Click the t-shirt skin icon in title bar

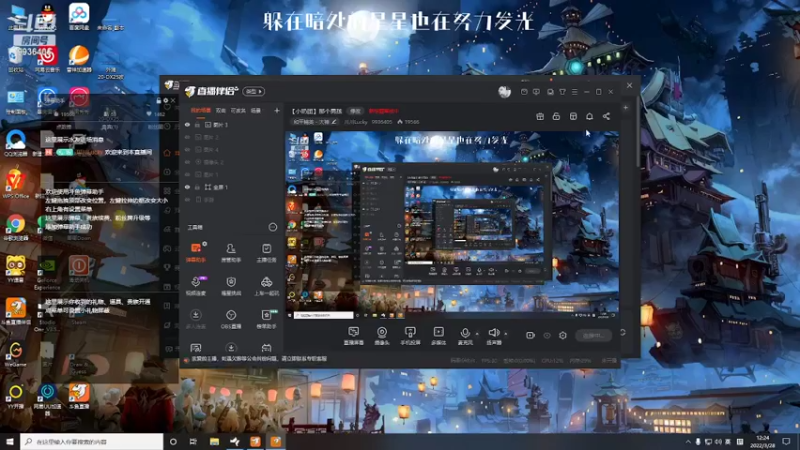pos(562,92)
